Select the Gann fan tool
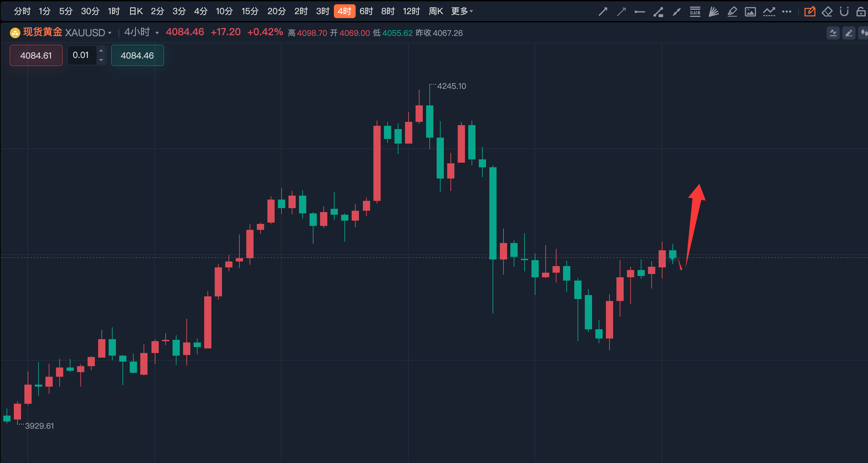 713,12
